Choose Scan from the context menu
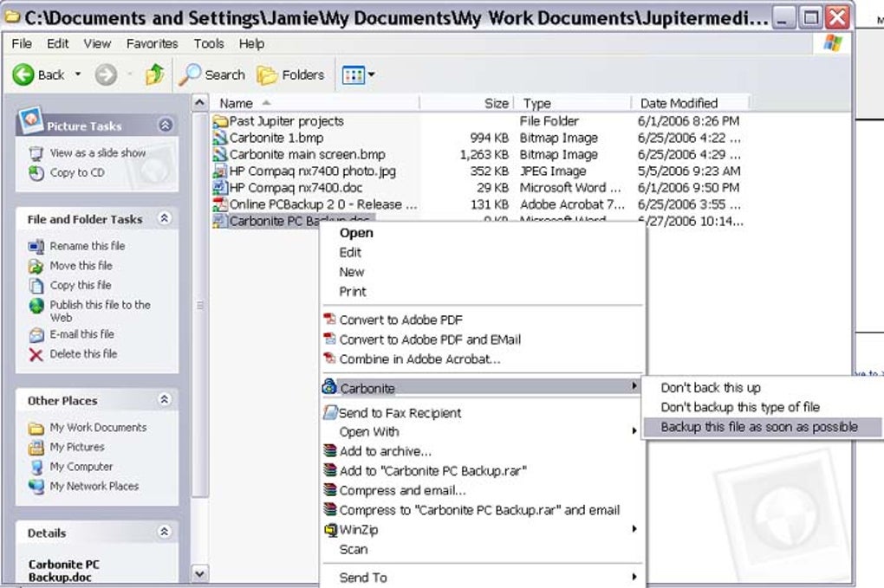884x588 pixels. pyautogui.click(x=354, y=549)
